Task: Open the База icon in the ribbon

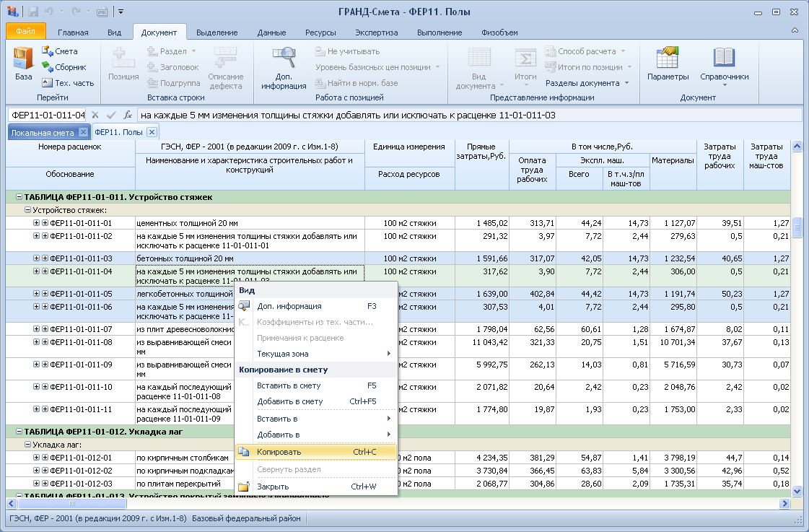Action: pos(23,64)
